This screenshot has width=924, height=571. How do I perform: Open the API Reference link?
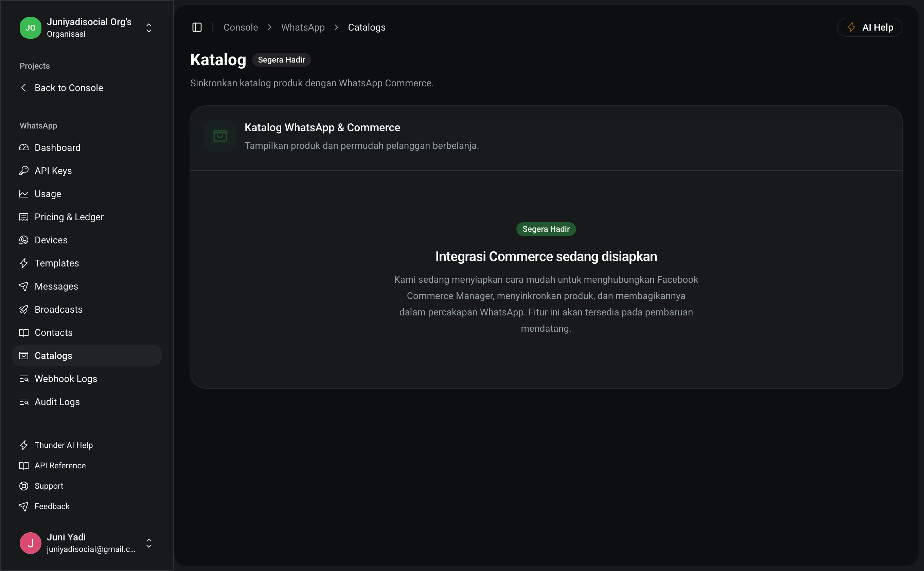87,466
